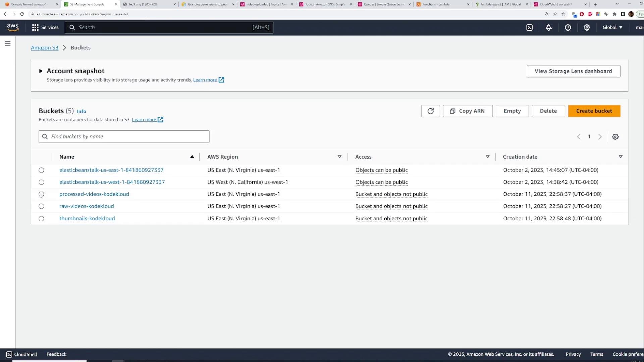Launch CloudShell from the top navigation bar

point(529,27)
